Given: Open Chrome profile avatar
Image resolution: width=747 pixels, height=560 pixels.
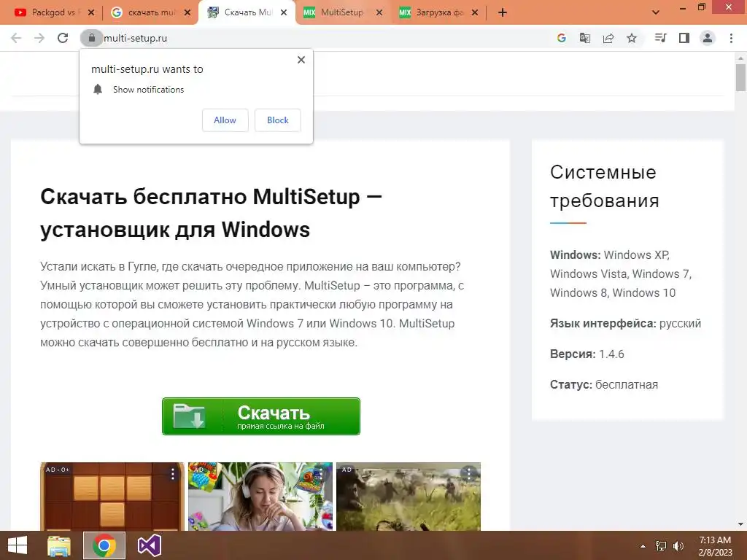Looking at the screenshot, I should (708, 38).
